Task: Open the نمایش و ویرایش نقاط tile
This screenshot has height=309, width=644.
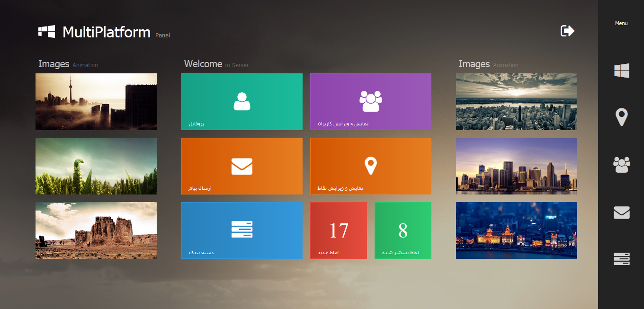Action: click(x=371, y=166)
